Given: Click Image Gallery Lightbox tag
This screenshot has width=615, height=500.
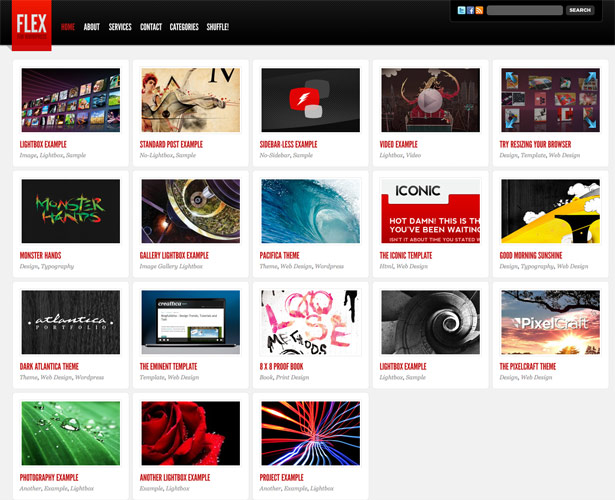Looking at the screenshot, I should click(x=171, y=266).
